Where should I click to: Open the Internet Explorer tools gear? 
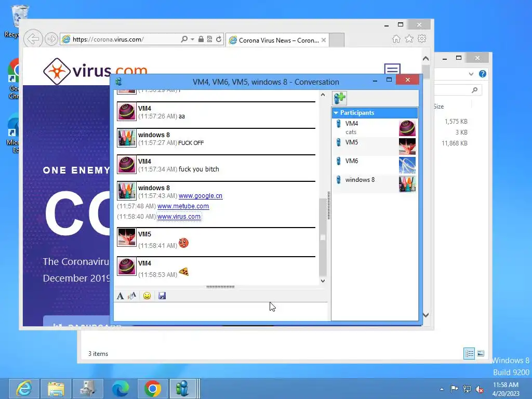422,38
